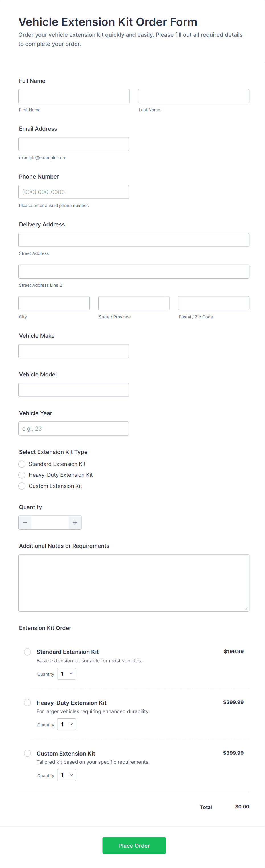Click the Phone Number field
Viewport: 265px width, 868px height.
pyautogui.click(x=74, y=192)
